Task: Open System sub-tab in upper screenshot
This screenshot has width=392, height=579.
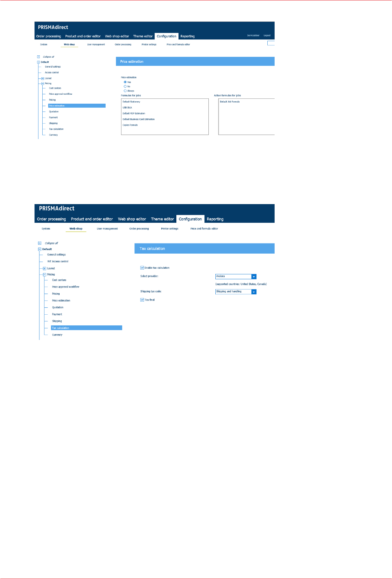Action: (44, 44)
